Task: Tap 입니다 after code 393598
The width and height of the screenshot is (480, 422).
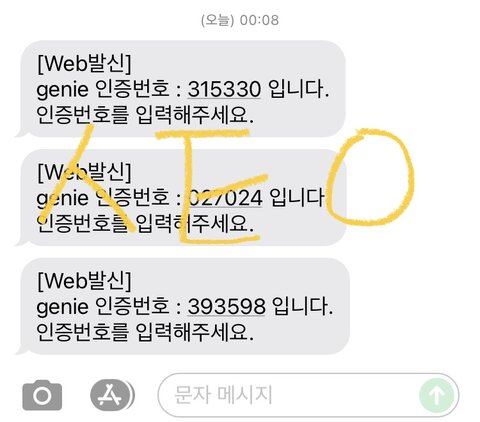Action: tap(303, 306)
